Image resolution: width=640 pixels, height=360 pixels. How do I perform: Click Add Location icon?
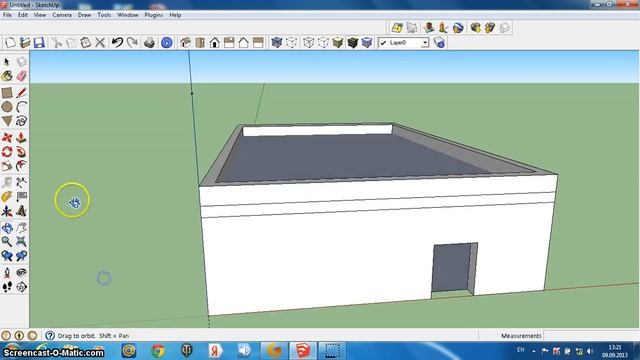tap(397, 28)
